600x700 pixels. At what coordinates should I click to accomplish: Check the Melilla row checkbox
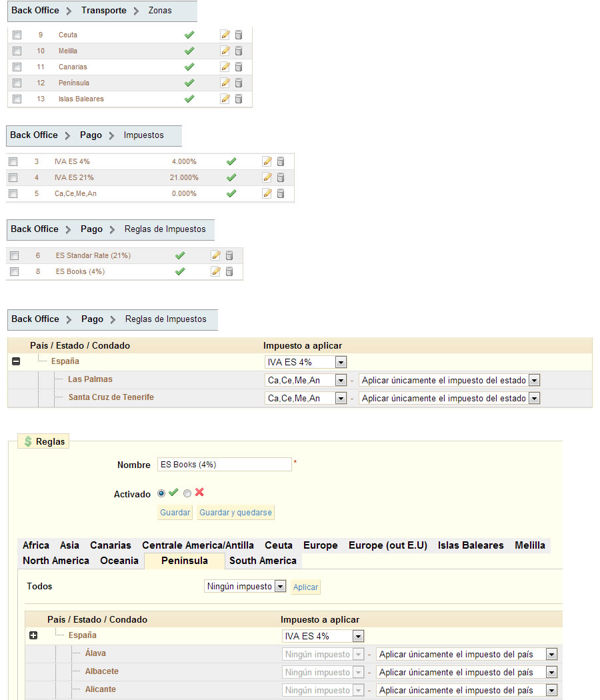tap(17, 51)
